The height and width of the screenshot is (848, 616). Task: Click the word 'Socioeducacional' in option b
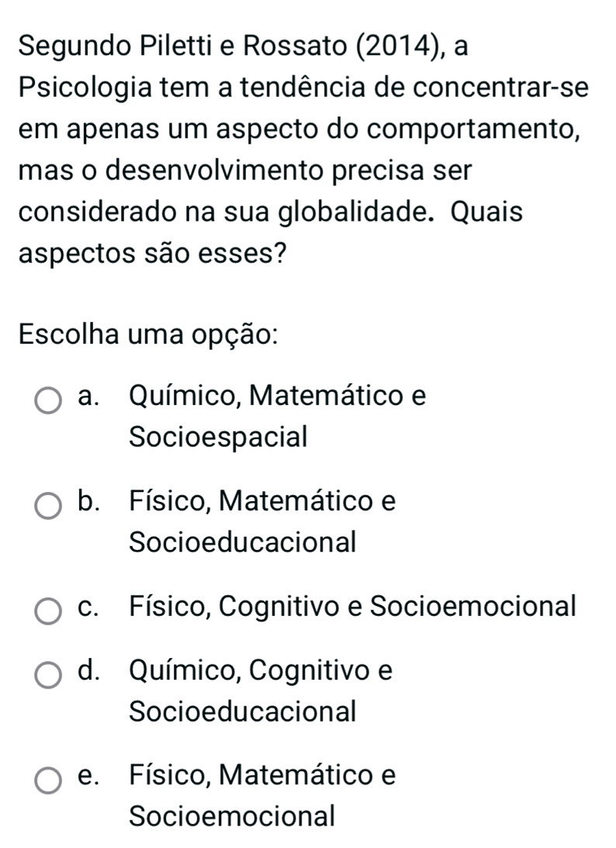pyautogui.click(x=243, y=542)
